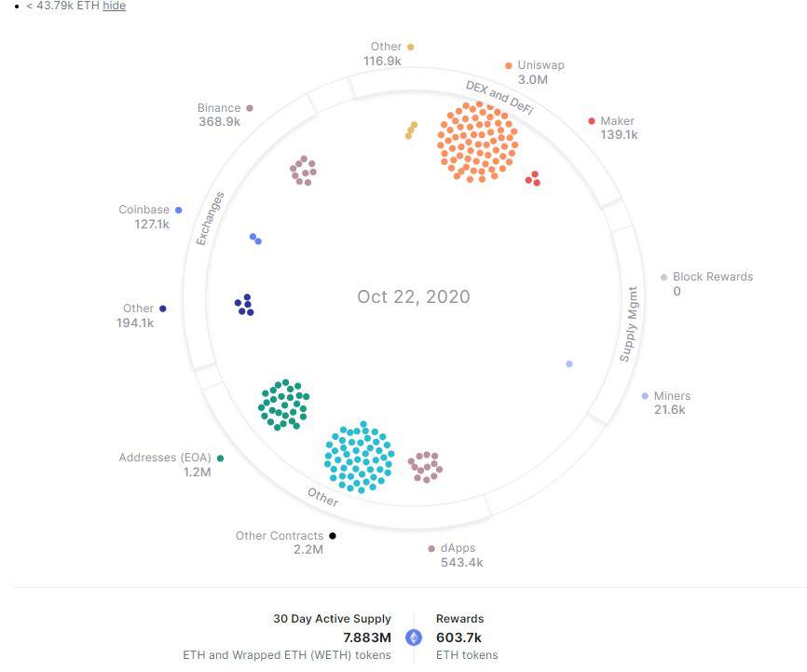Viewport: 807px width, 672px height.
Task: Select the green Addresses (EOA) legend dot
Action: [220, 459]
